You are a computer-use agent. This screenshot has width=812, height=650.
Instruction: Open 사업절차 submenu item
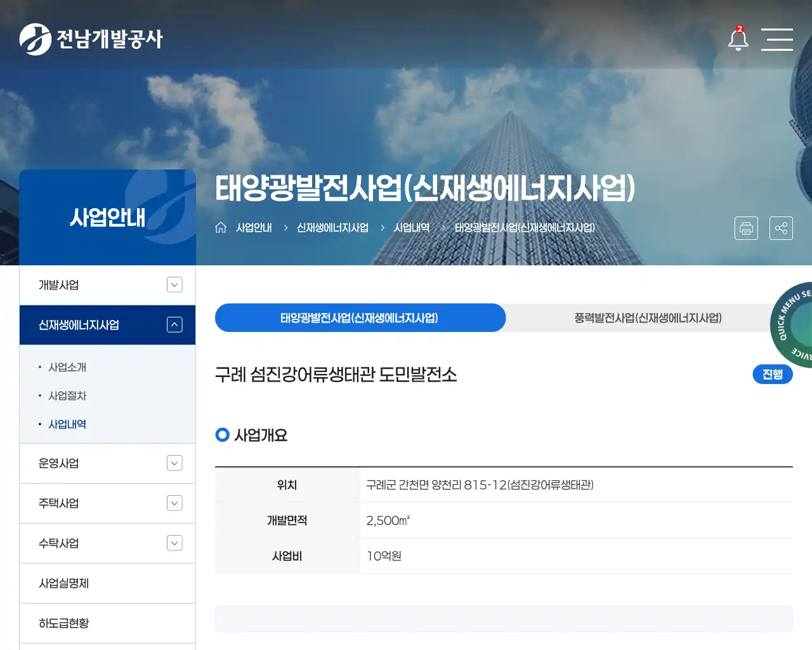coord(67,396)
